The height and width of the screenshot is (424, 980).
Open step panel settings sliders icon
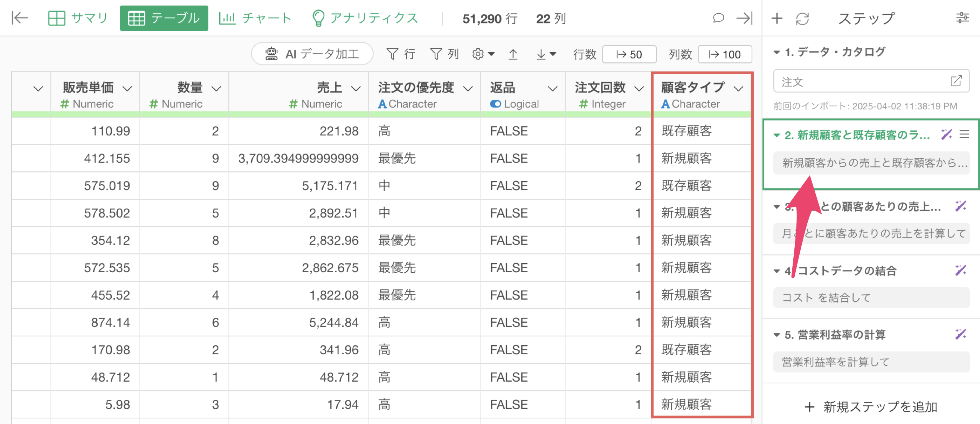(962, 18)
